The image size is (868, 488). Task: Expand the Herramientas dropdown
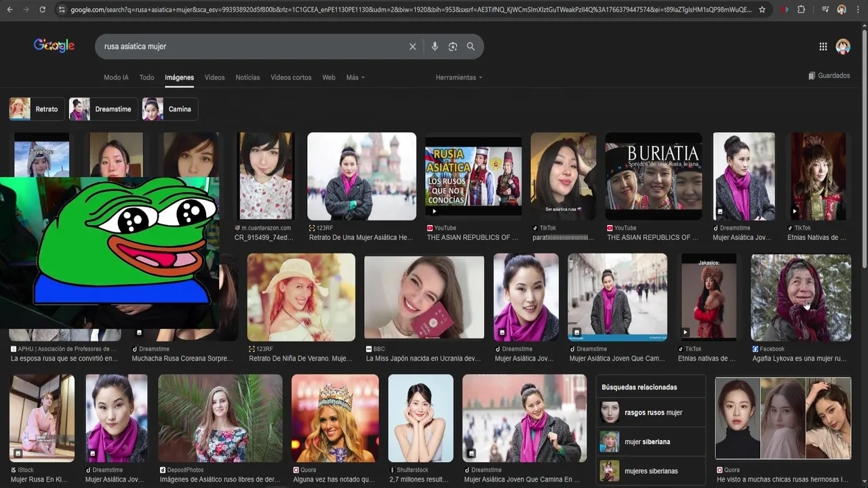pos(459,77)
